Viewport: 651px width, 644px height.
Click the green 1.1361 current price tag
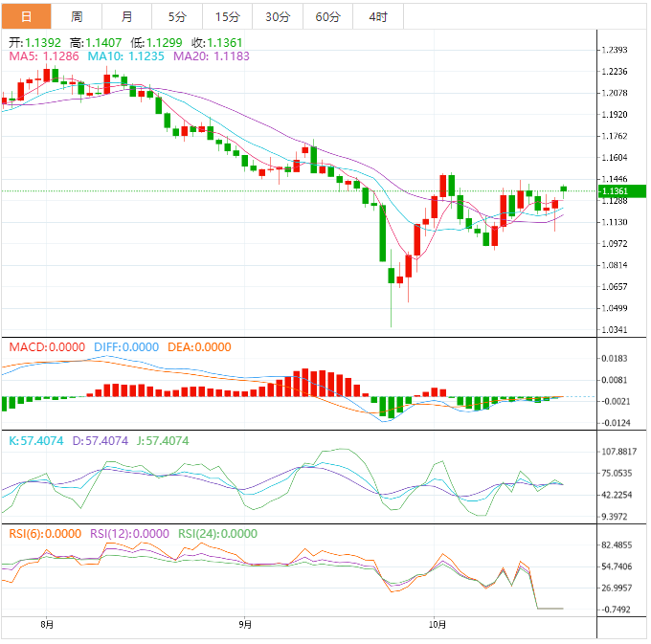622,190
